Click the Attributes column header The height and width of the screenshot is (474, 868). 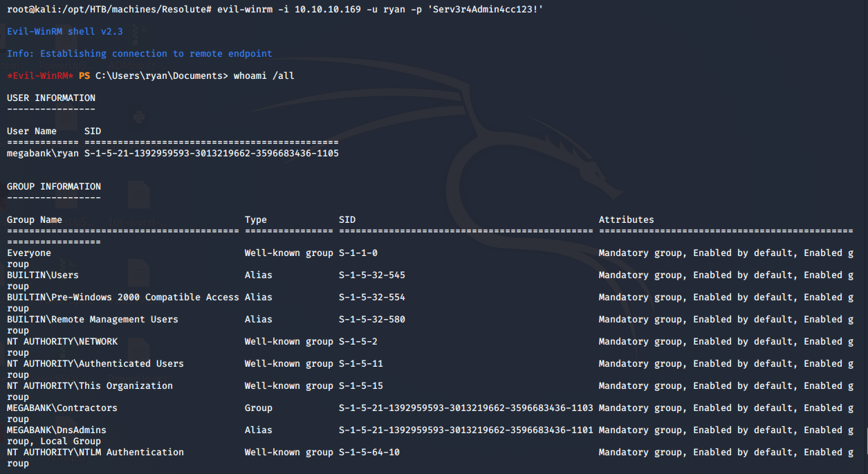point(626,219)
